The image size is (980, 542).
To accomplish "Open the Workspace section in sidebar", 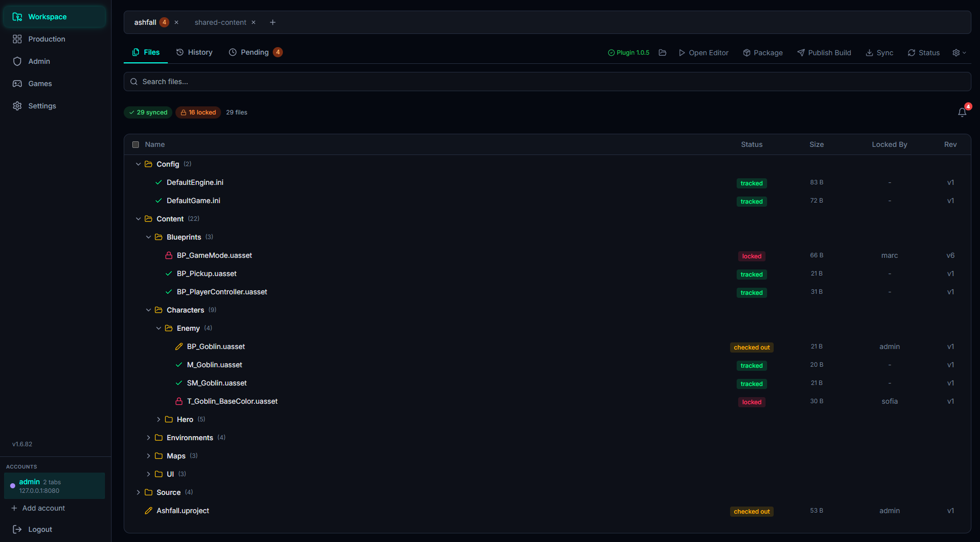I will (55, 17).
